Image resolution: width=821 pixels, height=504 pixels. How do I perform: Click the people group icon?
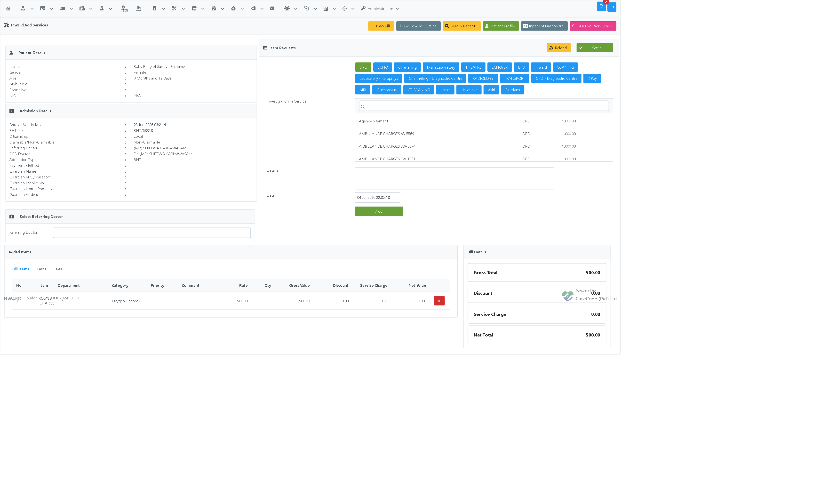coord(287,9)
